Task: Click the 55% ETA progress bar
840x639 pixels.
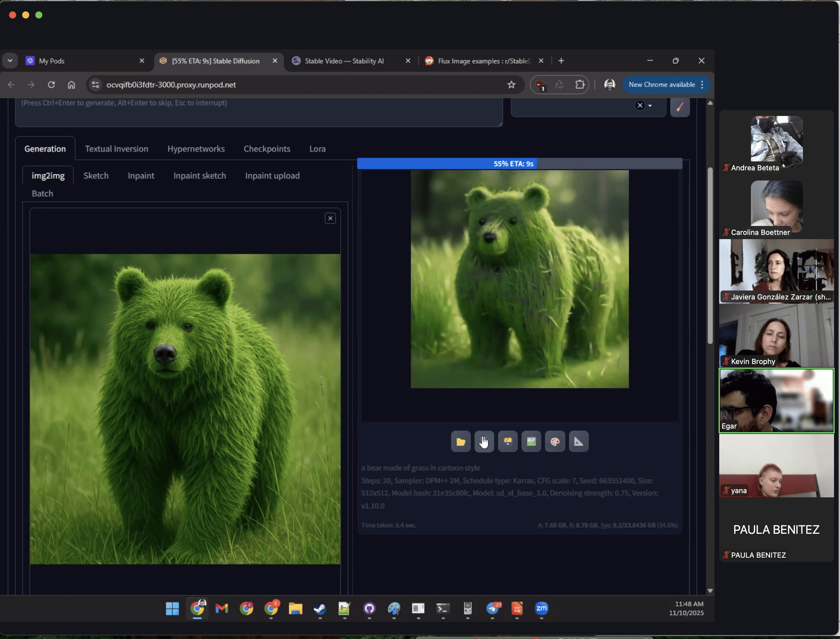Action: [519, 164]
